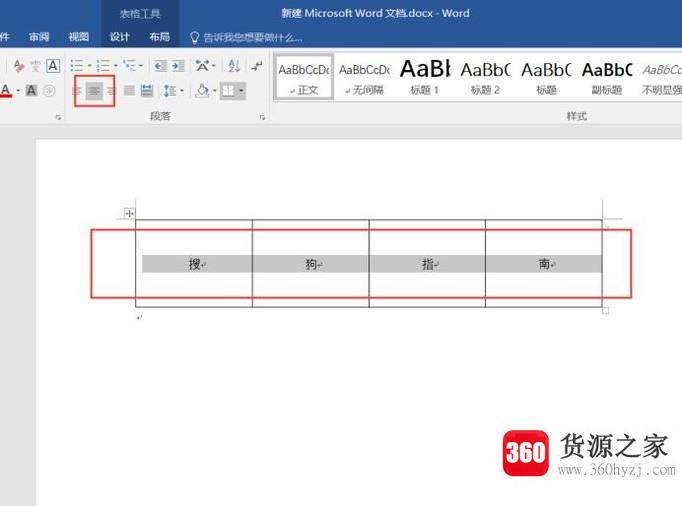This screenshot has height=506, width=682.
Task: Toggle Align Right paragraph button
Action: (x=111, y=91)
